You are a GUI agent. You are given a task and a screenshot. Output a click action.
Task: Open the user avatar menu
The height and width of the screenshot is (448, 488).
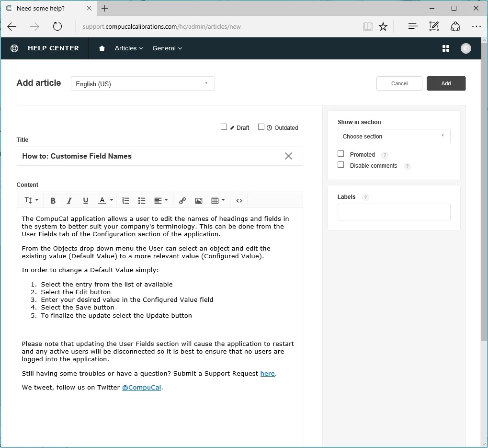tap(465, 48)
